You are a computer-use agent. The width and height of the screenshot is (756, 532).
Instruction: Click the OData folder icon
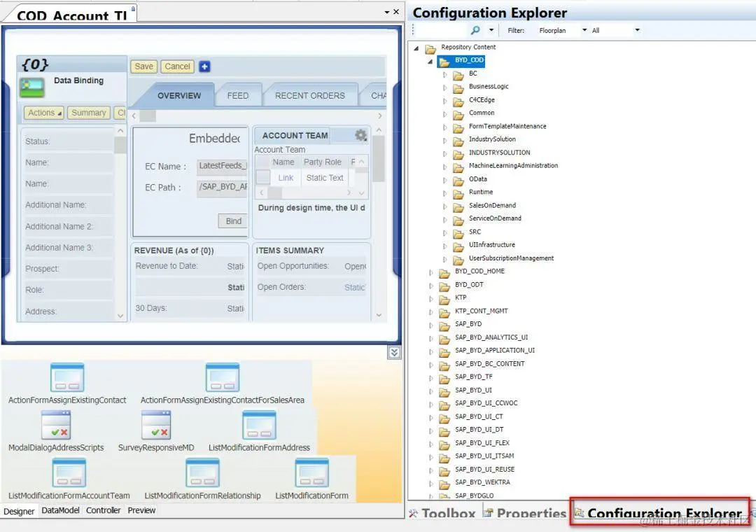click(x=458, y=181)
